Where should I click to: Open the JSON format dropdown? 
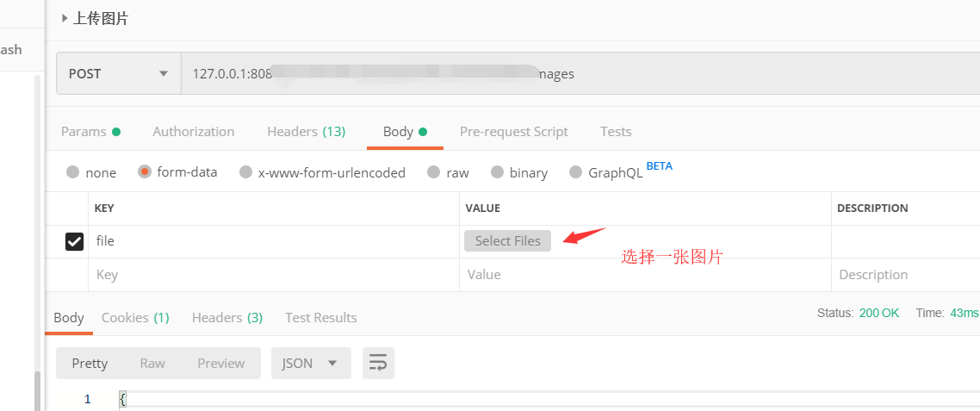(x=311, y=364)
